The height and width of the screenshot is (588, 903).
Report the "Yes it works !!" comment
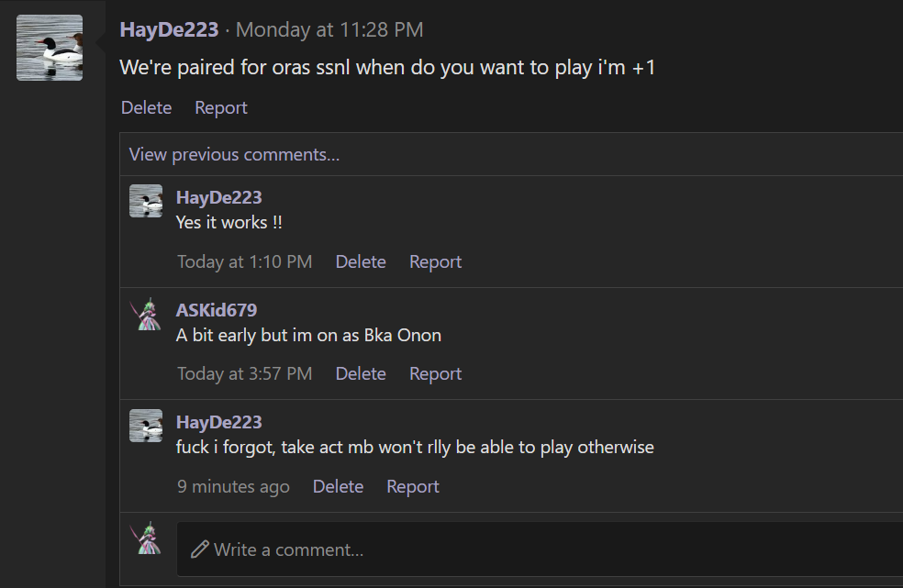point(435,261)
